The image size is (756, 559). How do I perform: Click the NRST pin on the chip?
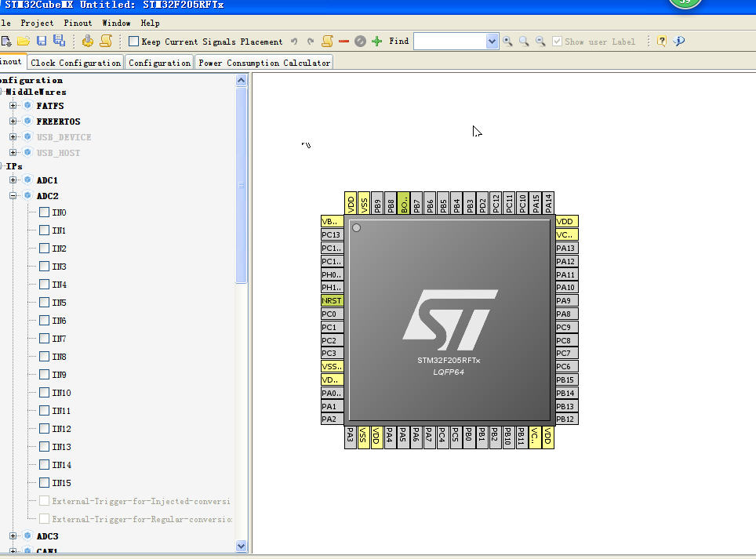(333, 301)
